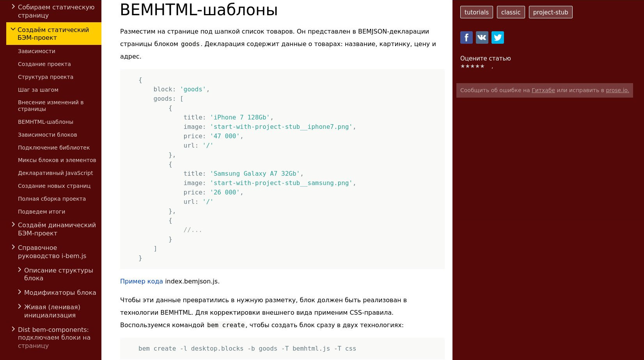This screenshot has width=644, height=360.
Task: Go to Внесение изменений в страницы
Action: pos(51,105)
